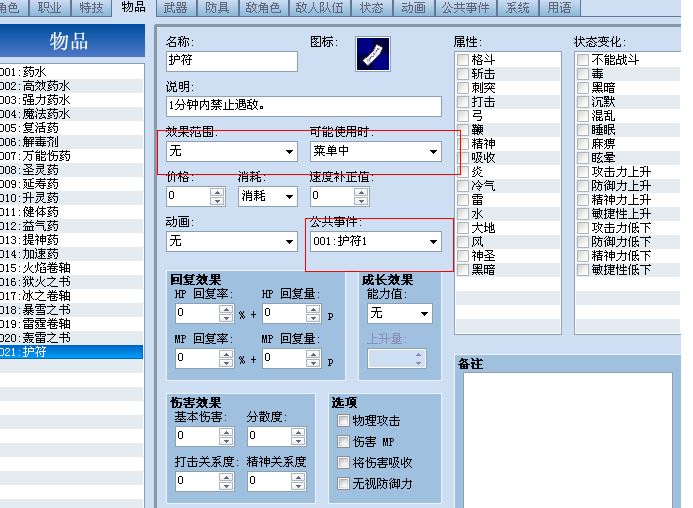
Task: Click the 说明 description field
Action: coord(304,106)
